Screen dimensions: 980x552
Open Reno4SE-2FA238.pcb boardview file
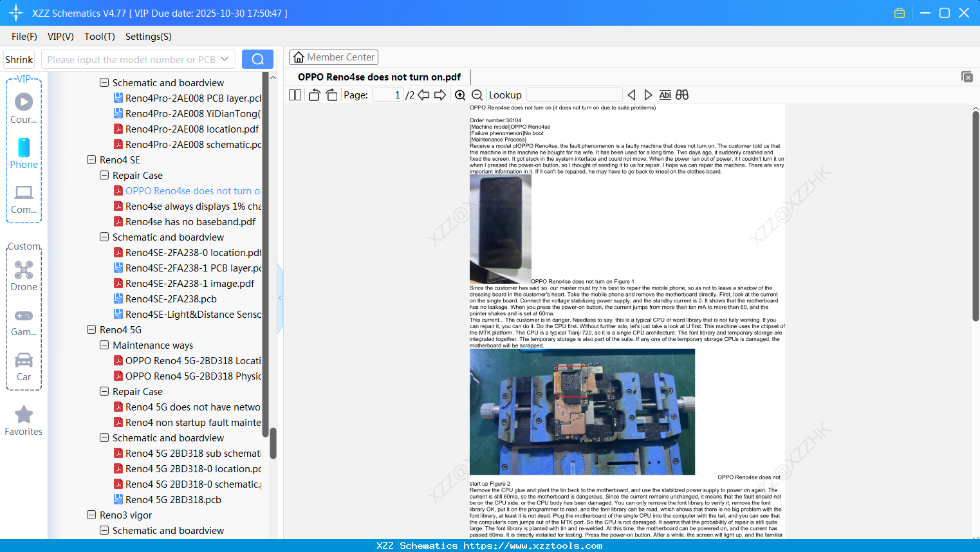(171, 299)
